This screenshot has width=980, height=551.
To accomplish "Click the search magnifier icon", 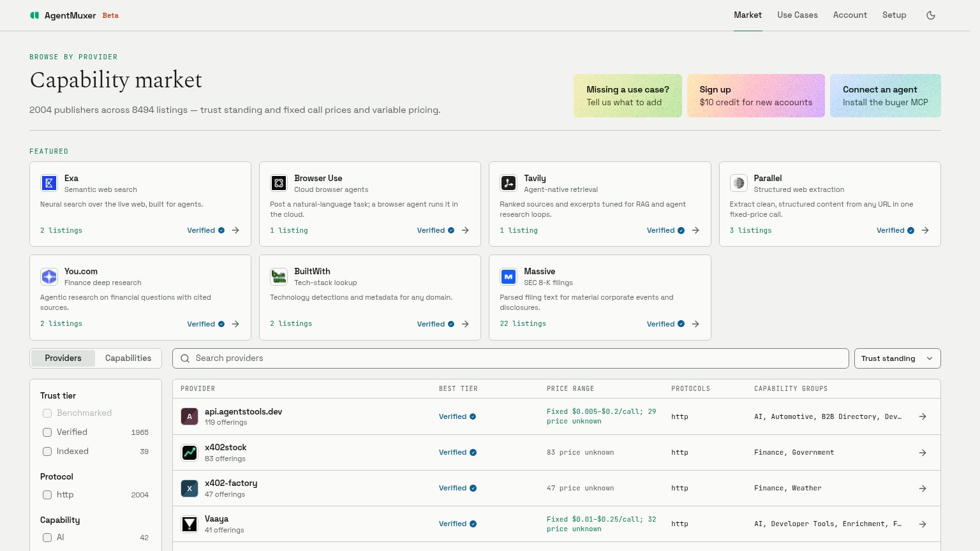I will click(185, 358).
